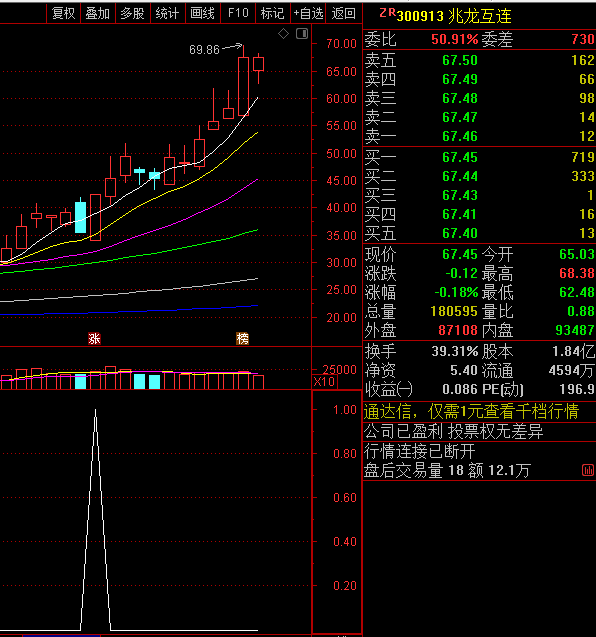Click the 委比 50.91% value
This screenshot has width=596, height=637.
tap(455, 39)
